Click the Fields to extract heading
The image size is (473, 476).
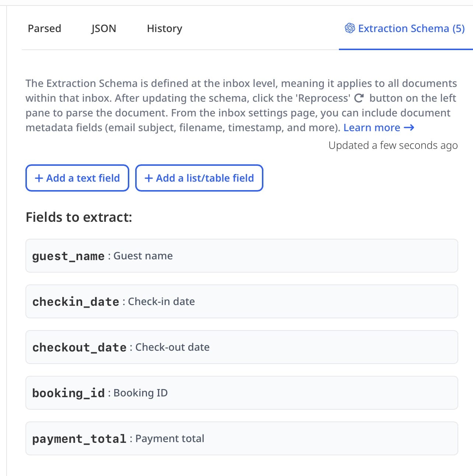click(79, 217)
